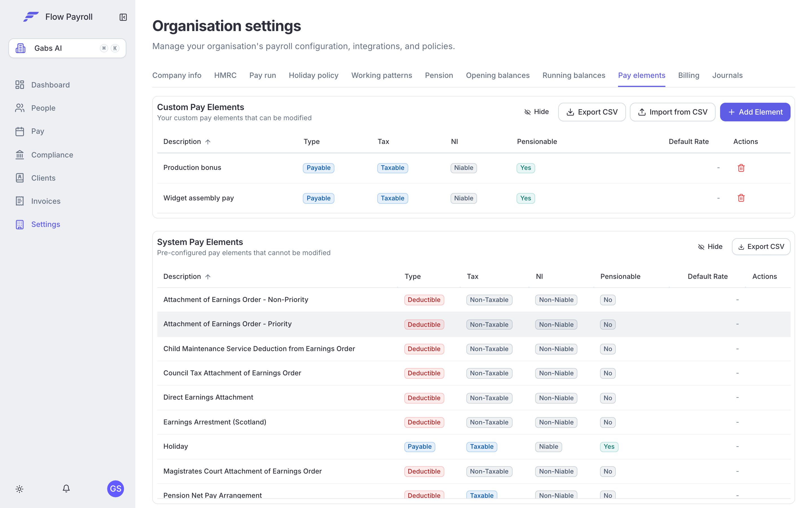Hide the System Pay Elements section
812x508 pixels.
(x=710, y=247)
